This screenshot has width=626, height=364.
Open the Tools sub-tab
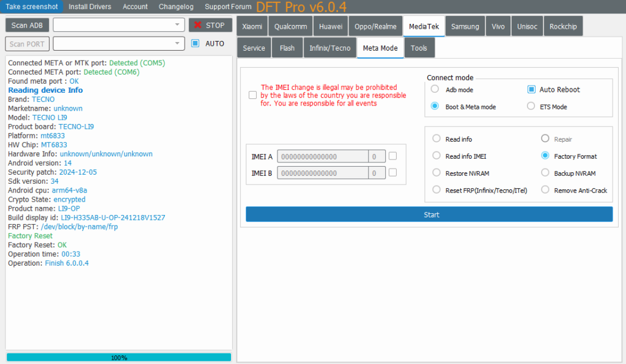tap(419, 48)
